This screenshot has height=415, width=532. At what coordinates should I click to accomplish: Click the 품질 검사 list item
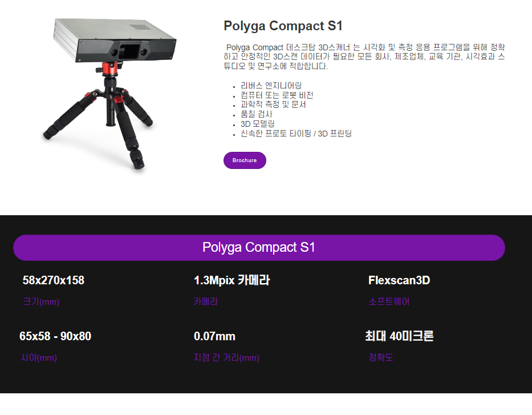(256, 114)
